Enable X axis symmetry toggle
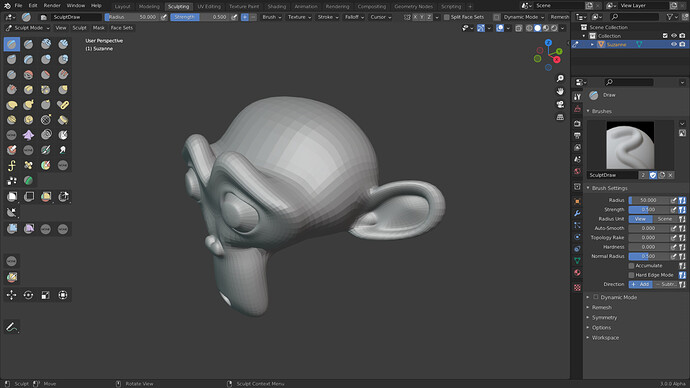 pos(415,17)
